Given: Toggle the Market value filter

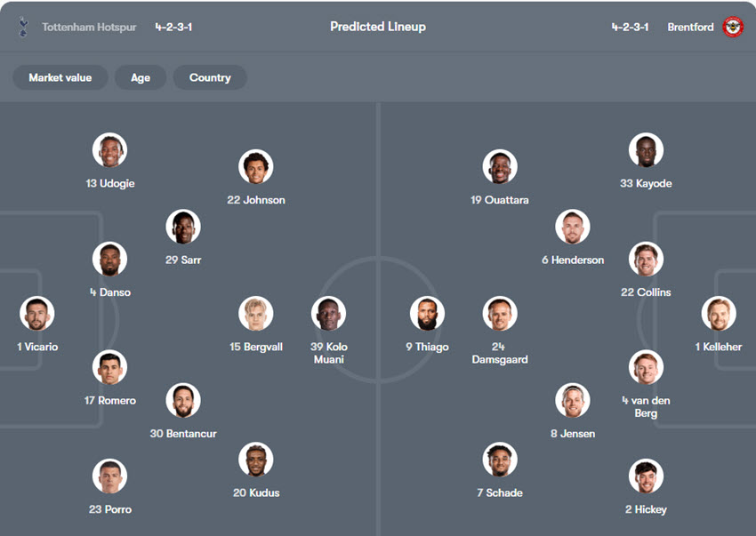Looking at the screenshot, I should 60,77.
